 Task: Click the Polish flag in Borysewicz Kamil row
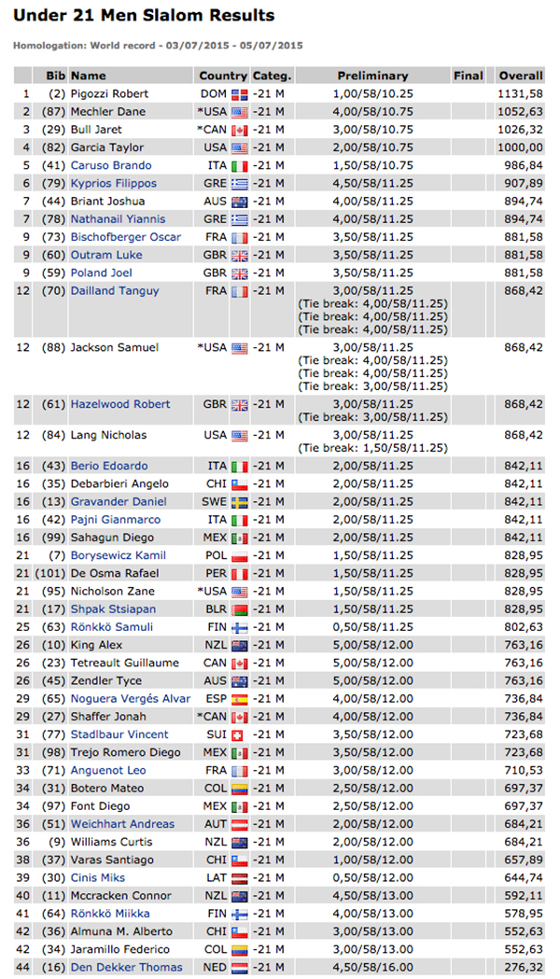[239, 556]
